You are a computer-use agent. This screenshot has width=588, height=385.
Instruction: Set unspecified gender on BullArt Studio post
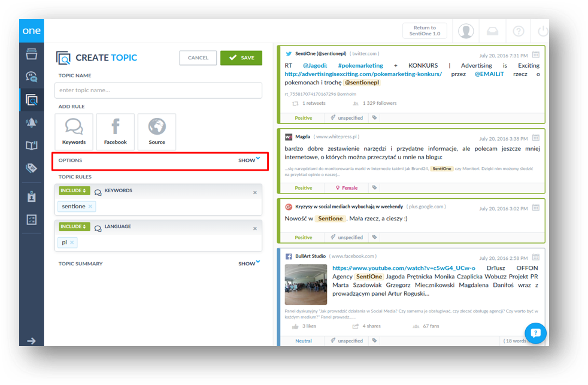tap(347, 341)
